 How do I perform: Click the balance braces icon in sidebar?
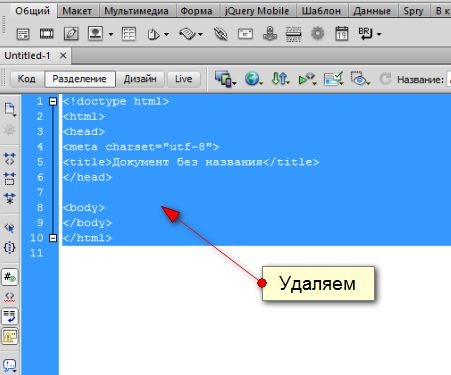9,247
